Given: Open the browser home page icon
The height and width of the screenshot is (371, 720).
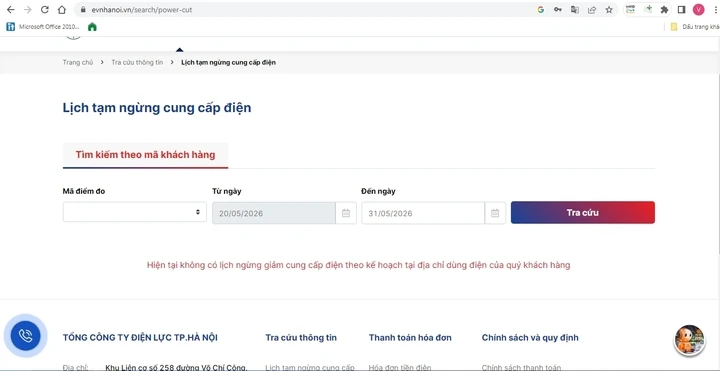Looking at the screenshot, I should click(62, 10).
